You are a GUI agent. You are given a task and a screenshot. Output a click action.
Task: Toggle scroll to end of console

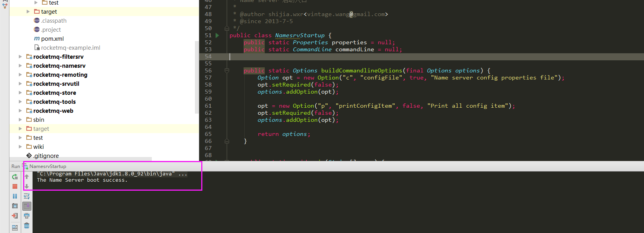(x=27, y=206)
